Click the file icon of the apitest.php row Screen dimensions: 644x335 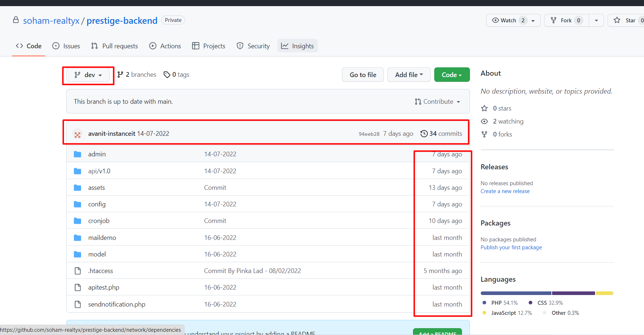[x=77, y=287]
